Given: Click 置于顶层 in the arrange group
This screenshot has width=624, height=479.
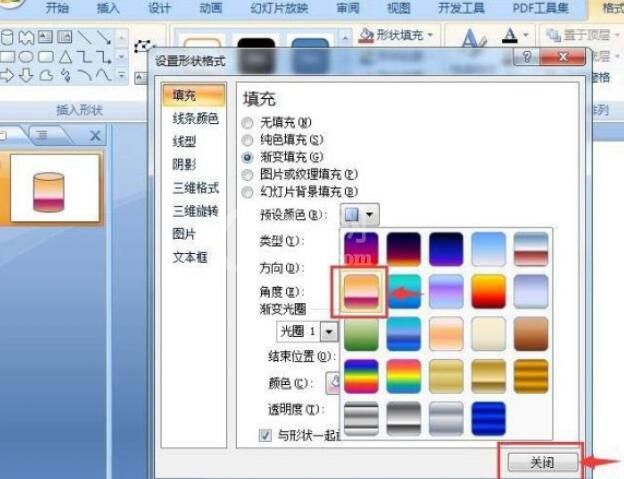Looking at the screenshot, I should [x=582, y=35].
